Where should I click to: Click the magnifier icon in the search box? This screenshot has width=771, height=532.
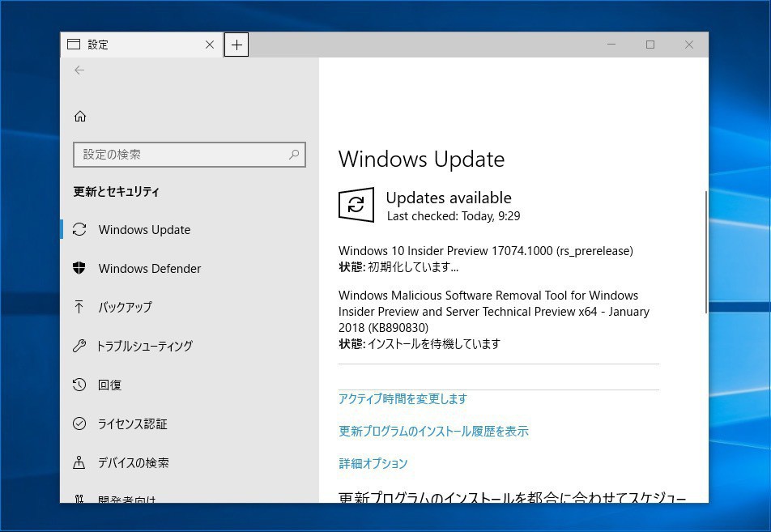click(293, 155)
